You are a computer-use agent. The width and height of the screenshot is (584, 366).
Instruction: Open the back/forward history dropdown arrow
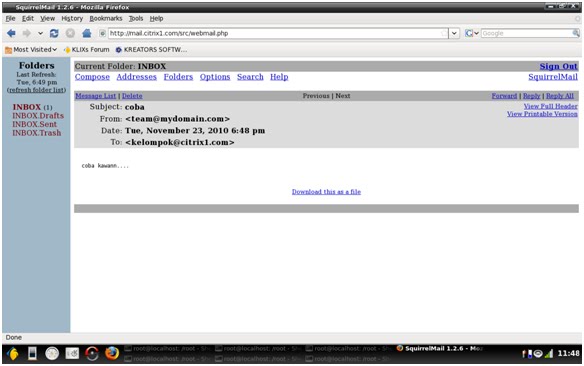coord(40,34)
